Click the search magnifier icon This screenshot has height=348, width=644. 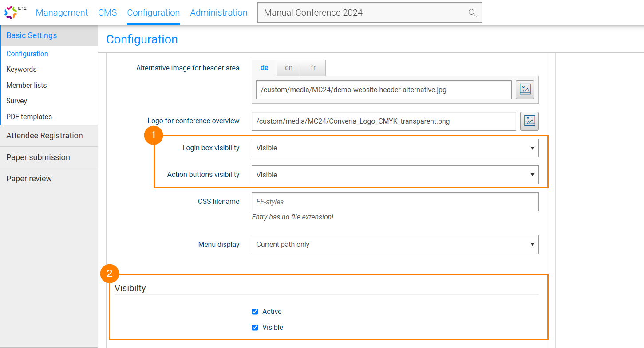[x=472, y=13]
